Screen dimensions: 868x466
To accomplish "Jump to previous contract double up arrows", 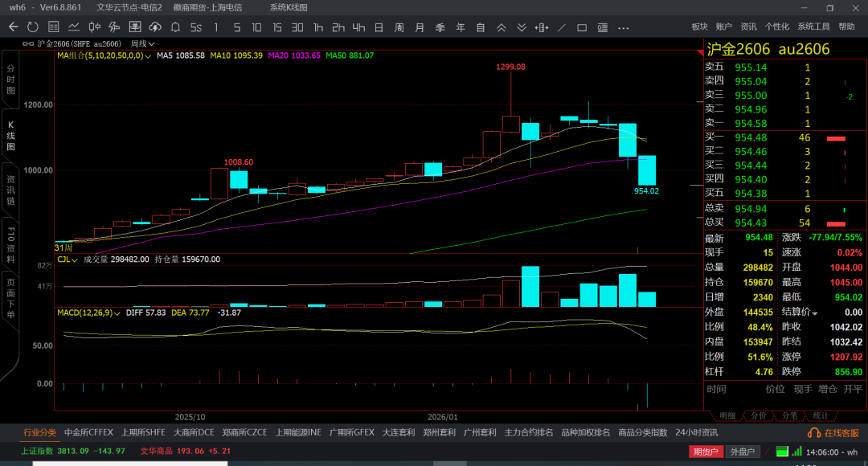I will click(x=501, y=27).
